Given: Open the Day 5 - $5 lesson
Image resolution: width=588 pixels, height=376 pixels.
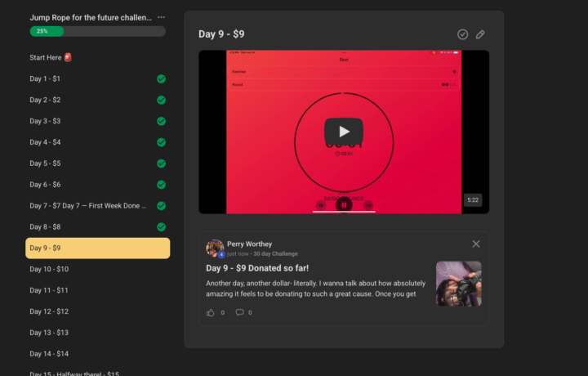Looking at the screenshot, I should point(97,163).
